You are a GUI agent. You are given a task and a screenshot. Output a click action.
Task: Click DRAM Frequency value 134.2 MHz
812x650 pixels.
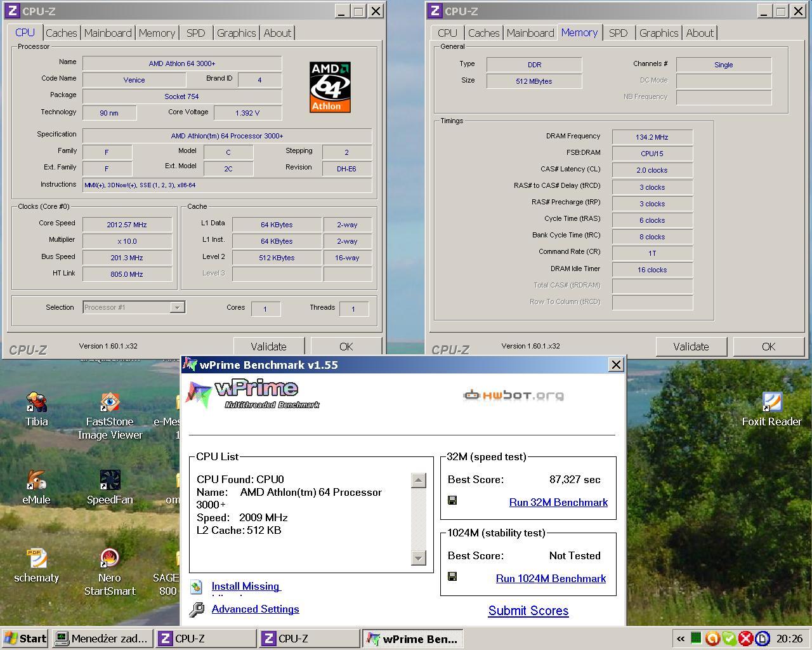pyautogui.click(x=652, y=137)
